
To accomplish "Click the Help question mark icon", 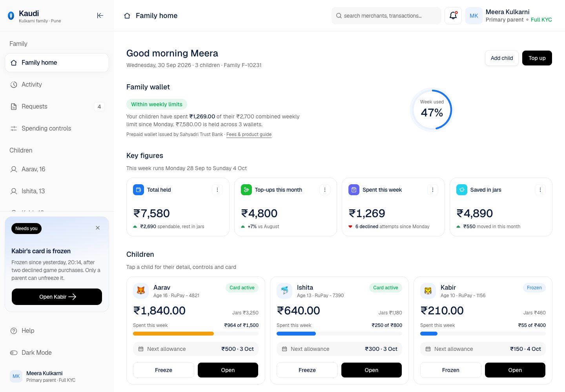I will click(14, 331).
